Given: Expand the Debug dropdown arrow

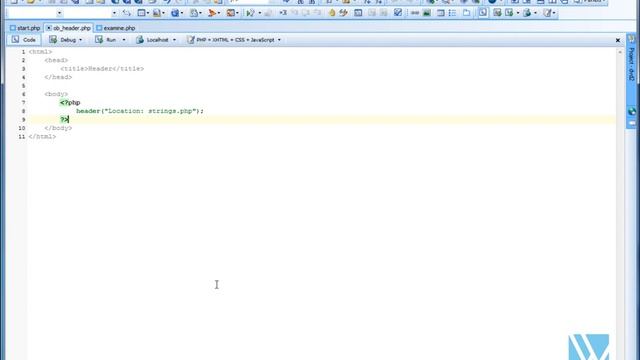Looking at the screenshot, I should [80, 40].
